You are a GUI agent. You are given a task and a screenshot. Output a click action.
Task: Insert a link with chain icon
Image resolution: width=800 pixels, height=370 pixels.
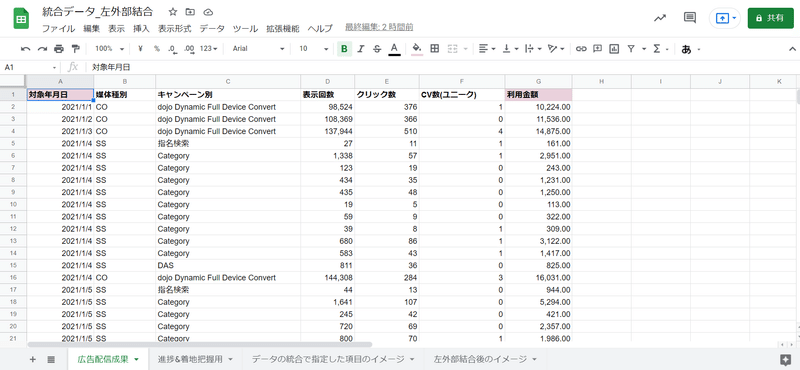pos(581,49)
